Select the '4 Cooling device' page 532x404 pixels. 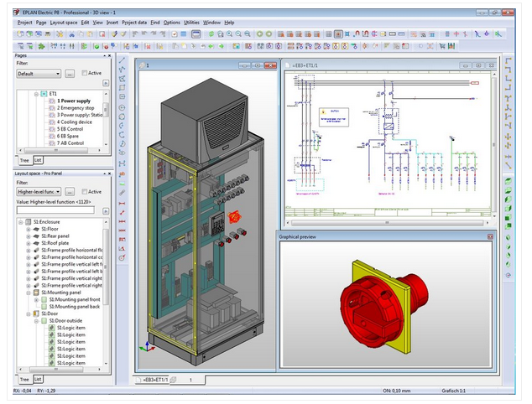pyautogui.click(x=75, y=122)
